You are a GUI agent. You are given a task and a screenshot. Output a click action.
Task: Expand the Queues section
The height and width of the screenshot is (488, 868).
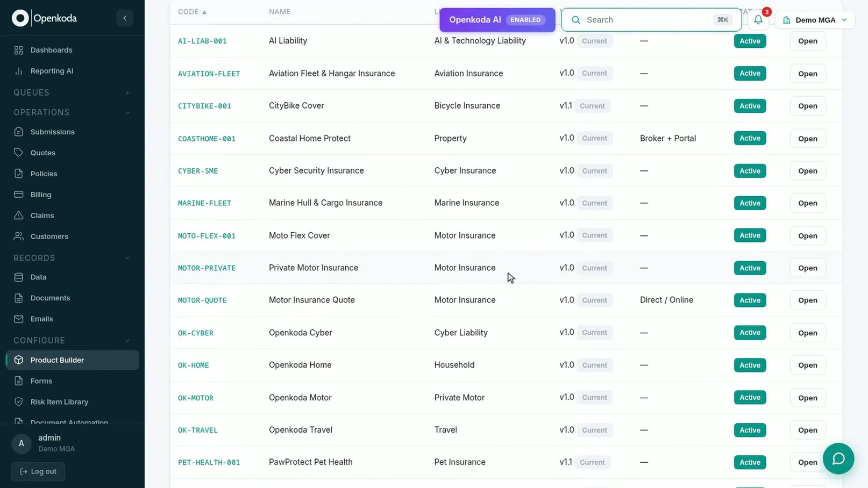(x=72, y=92)
